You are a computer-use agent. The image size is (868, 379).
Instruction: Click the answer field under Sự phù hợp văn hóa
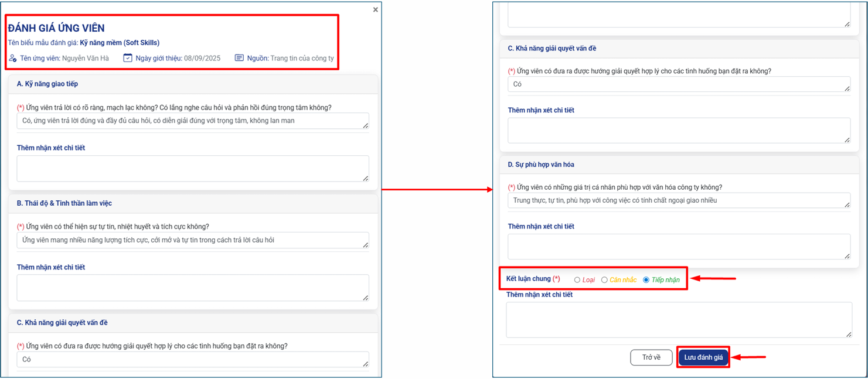click(x=678, y=200)
